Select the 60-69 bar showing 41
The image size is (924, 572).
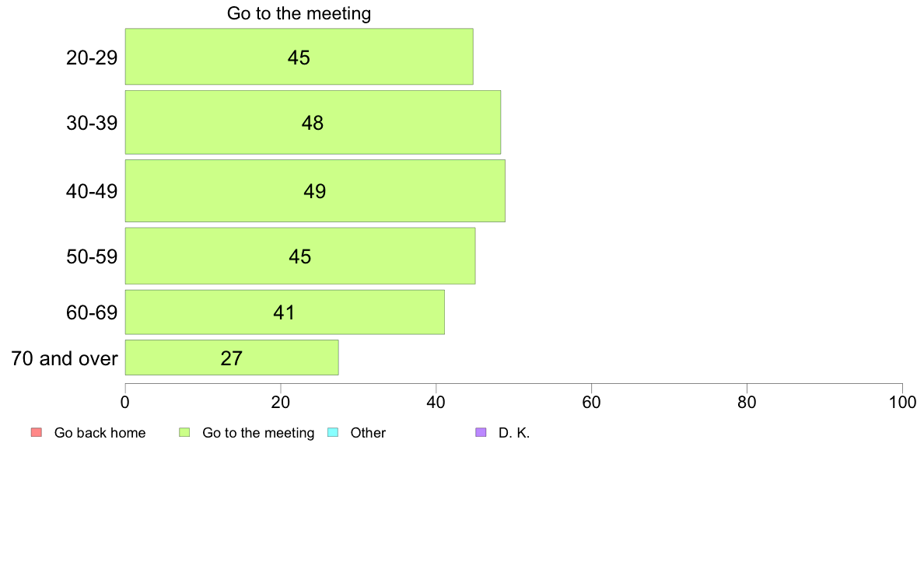coord(285,312)
